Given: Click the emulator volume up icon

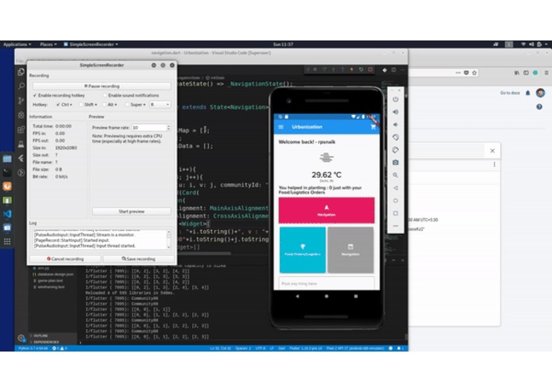Looking at the screenshot, I should pyautogui.click(x=396, y=112).
